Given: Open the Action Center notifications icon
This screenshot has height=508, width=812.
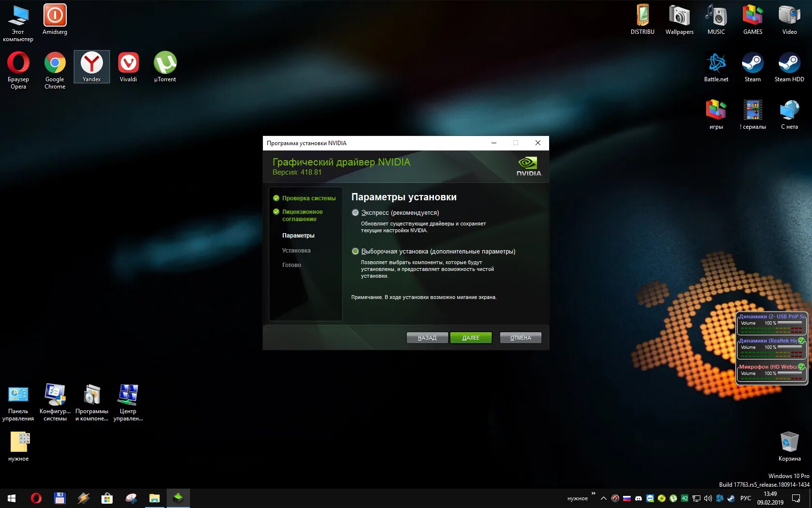Looking at the screenshot, I should click(796, 498).
